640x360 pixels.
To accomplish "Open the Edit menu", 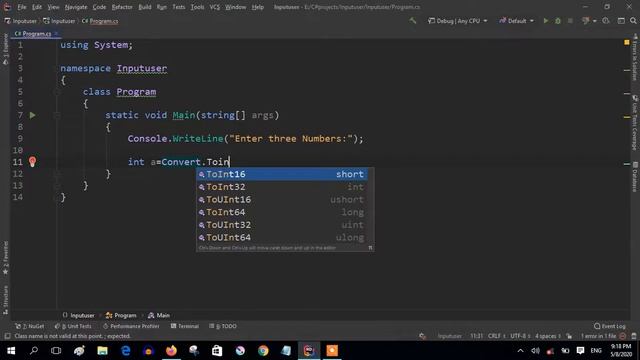I will coord(37,7).
